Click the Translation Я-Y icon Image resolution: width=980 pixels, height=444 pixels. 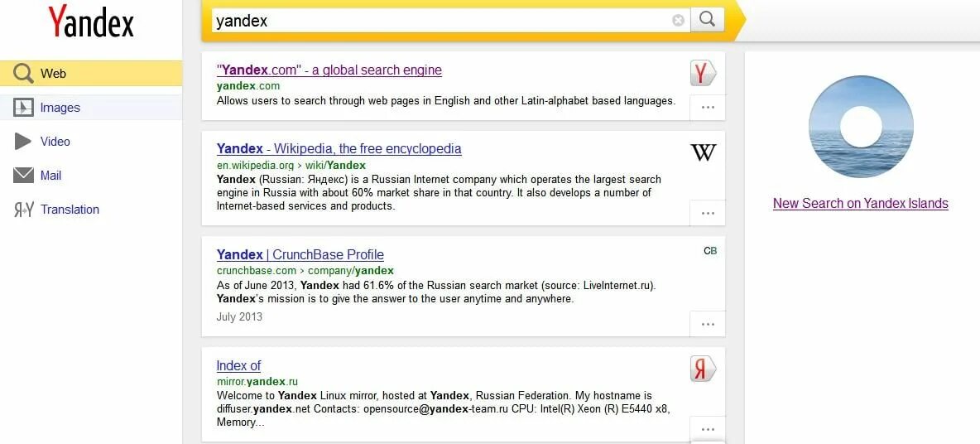click(24, 210)
